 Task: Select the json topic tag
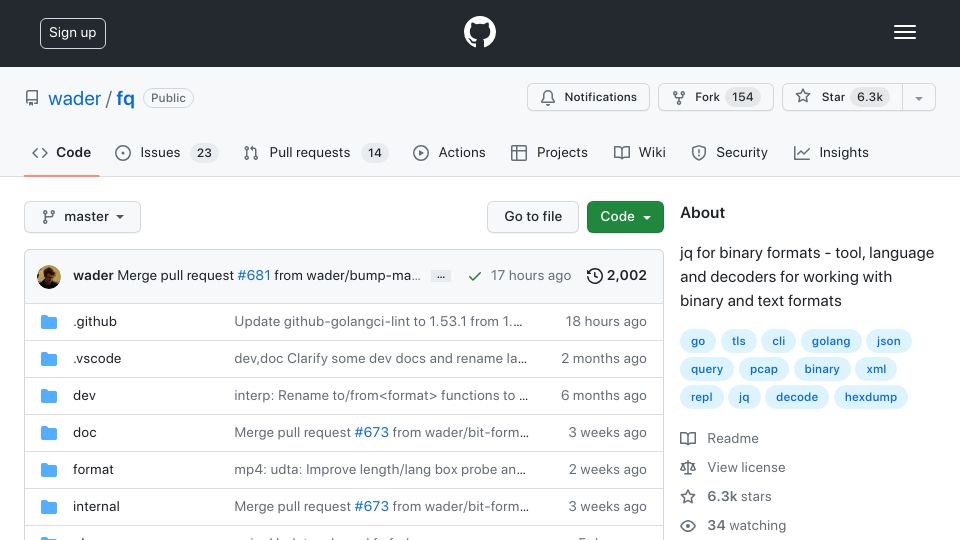point(888,341)
